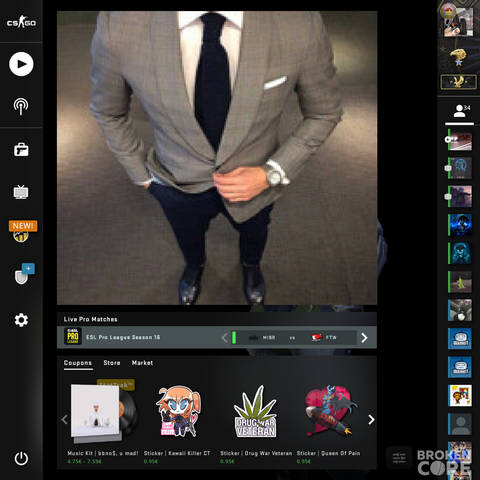Show next live pro match arrow
The height and width of the screenshot is (480, 480).
(x=365, y=338)
